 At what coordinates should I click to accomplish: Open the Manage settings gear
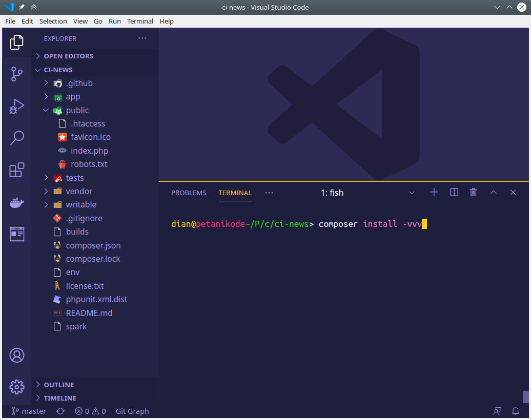17,387
